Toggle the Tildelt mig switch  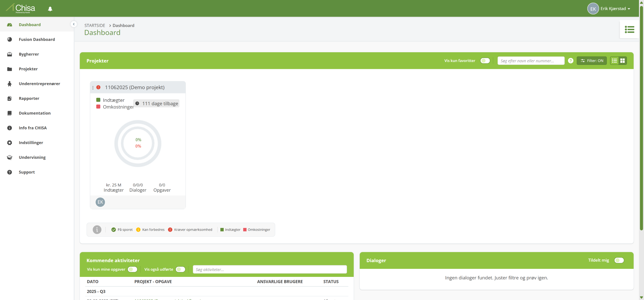[619, 260]
